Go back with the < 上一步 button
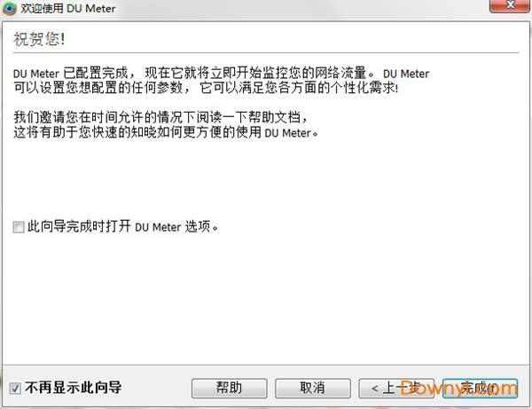 (x=396, y=388)
